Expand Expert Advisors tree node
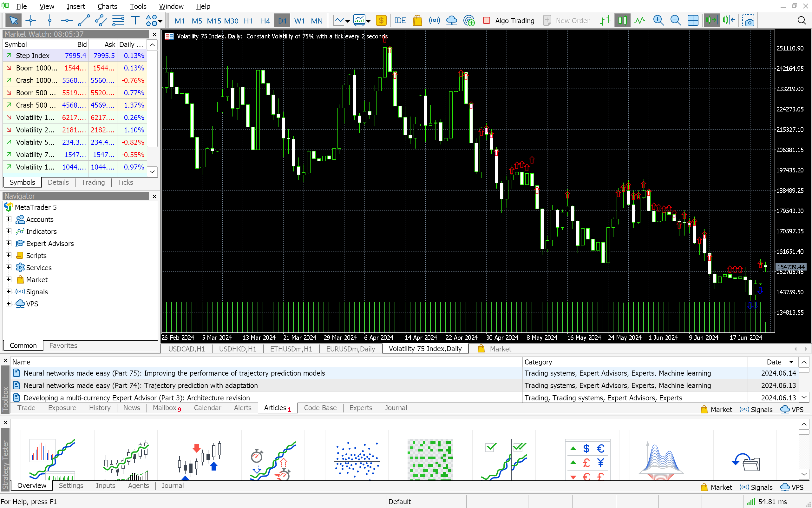 pyautogui.click(x=9, y=243)
